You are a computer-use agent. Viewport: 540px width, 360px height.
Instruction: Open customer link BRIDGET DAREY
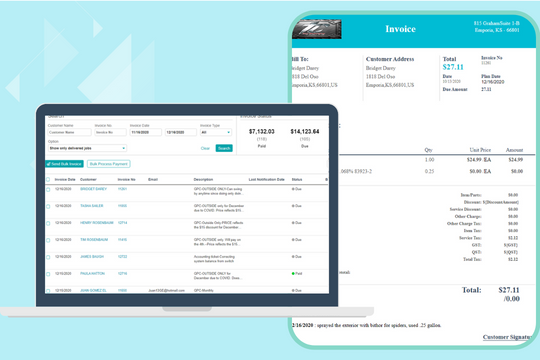coord(93,189)
